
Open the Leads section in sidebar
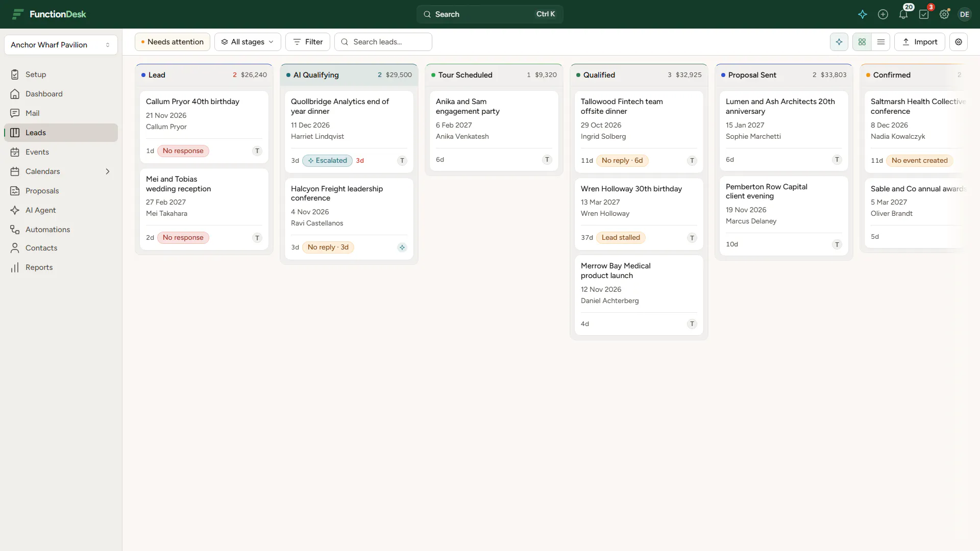pos(61,133)
